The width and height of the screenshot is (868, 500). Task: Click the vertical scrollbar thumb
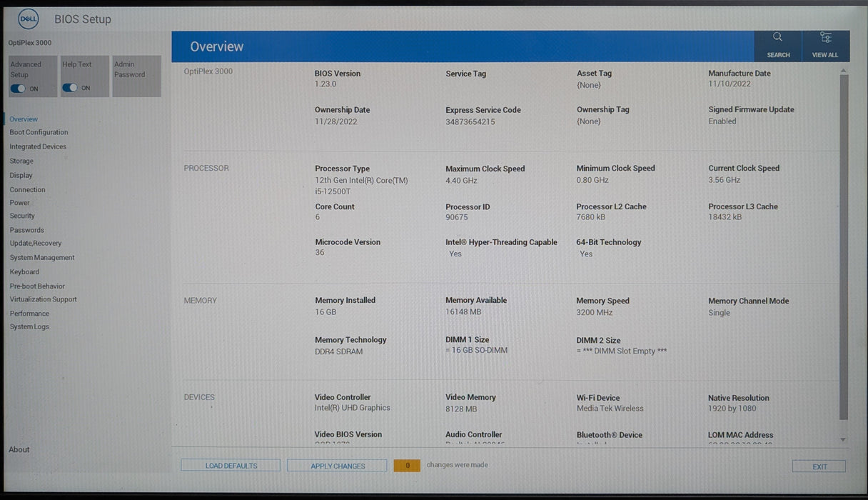point(844,246)
